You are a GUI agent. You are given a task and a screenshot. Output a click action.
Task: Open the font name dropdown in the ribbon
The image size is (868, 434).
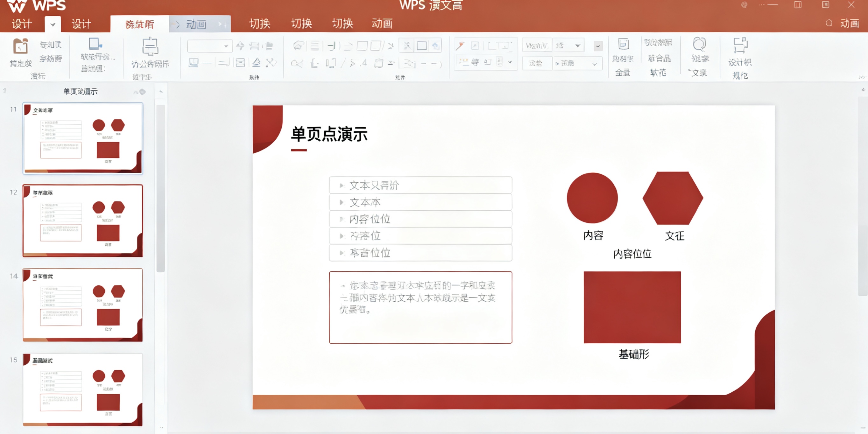226,46
